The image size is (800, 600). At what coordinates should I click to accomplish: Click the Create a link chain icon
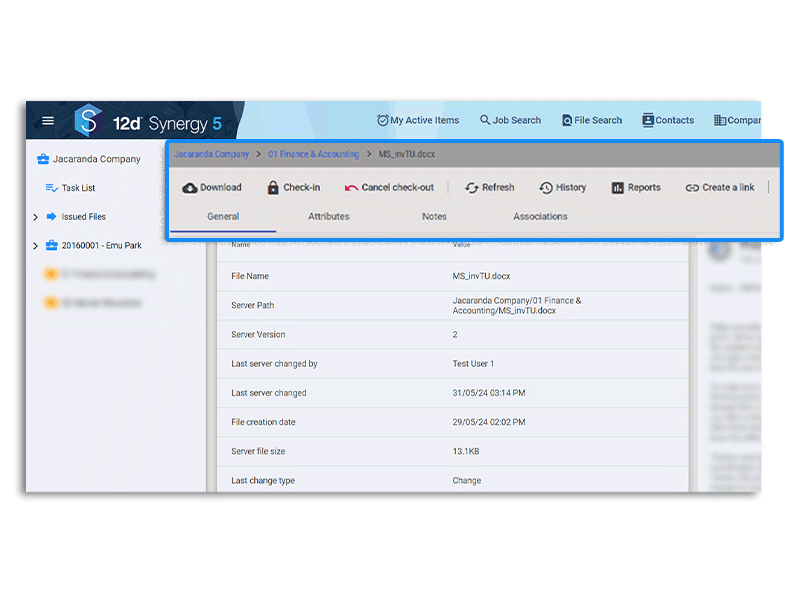pyautogui.click(x=692, y=188)
